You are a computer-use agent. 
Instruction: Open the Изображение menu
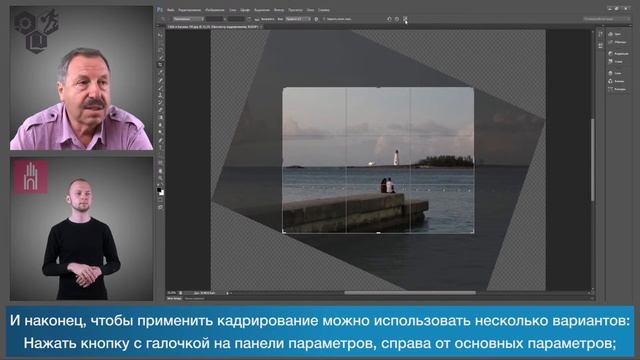click(x=215, y=10)
